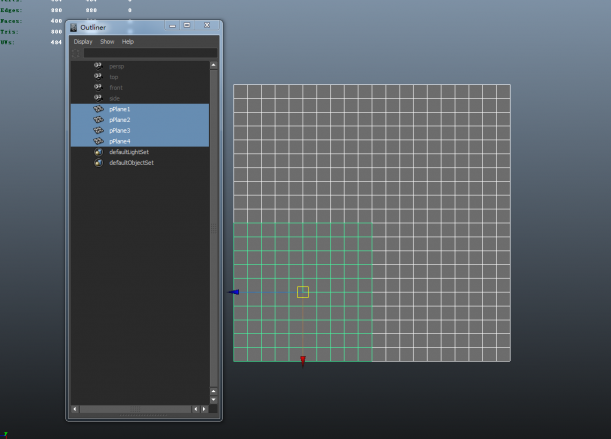The image size is (611, 439).
Task: Select the persp row in Outliner
Action: pyautogui.click(x=140, y=66)
